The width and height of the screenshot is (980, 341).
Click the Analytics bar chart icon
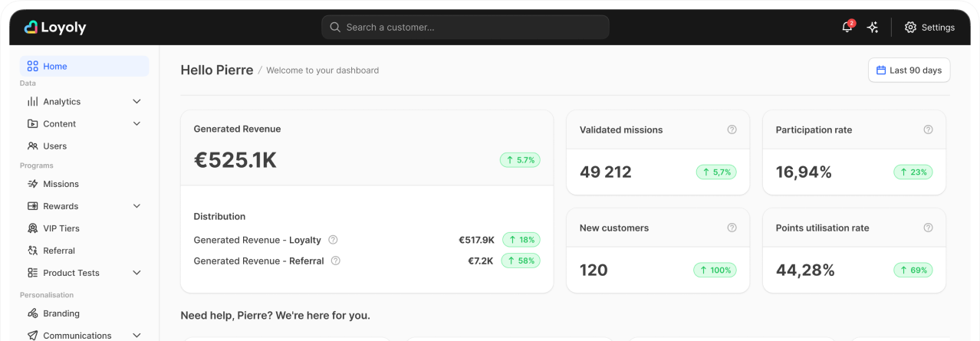click(32, 101)
